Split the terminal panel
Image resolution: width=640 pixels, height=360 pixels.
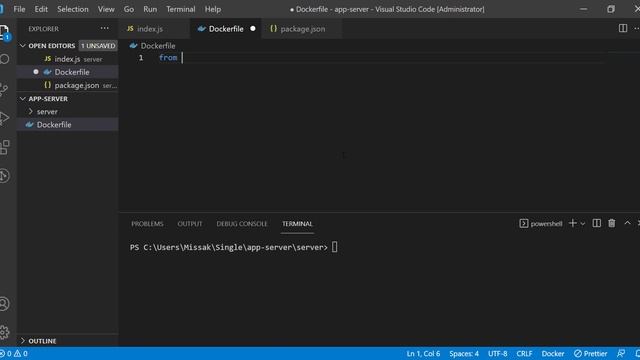coord(596,223)
